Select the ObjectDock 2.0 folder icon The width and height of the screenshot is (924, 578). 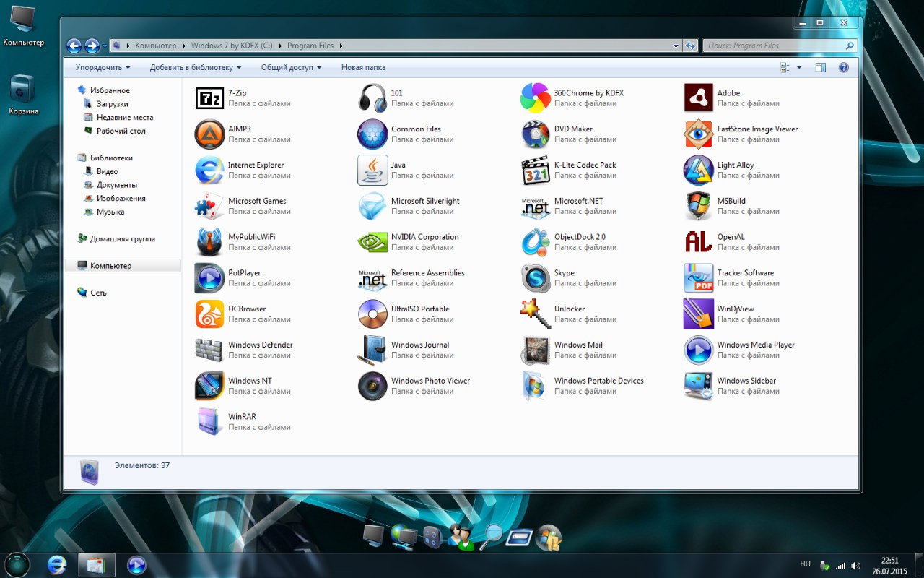click(536, 242)
